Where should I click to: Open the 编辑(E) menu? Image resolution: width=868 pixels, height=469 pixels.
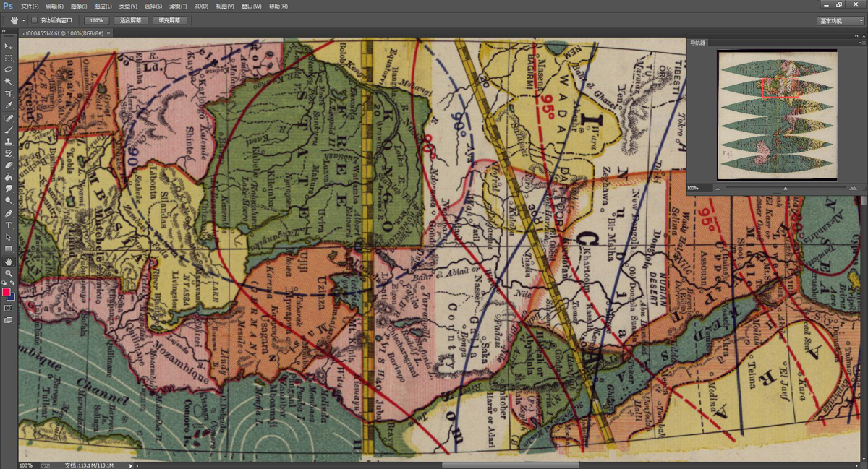(55, 6)
